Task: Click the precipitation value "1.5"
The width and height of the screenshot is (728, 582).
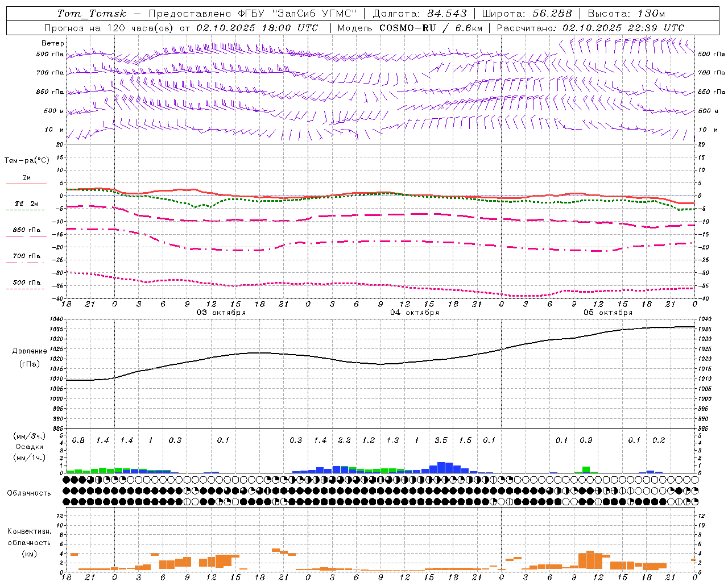Action: (465, 440)
